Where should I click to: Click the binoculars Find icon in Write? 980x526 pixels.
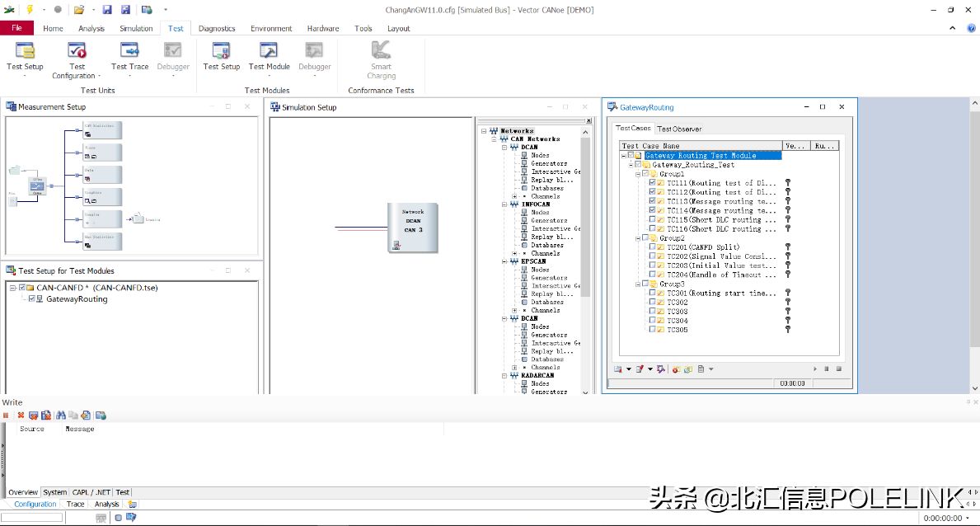tap(61, 416)
